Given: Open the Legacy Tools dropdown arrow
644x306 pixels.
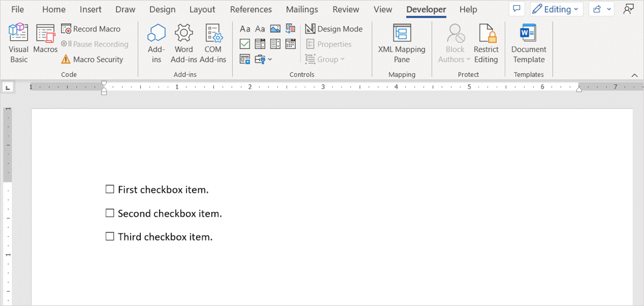Looking at the screenshot, I should click(x=270, y=60).
